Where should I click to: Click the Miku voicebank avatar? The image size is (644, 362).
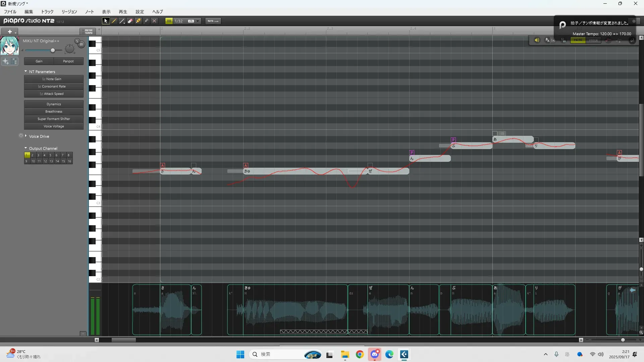pyautogui.click(x=9, y=46)
